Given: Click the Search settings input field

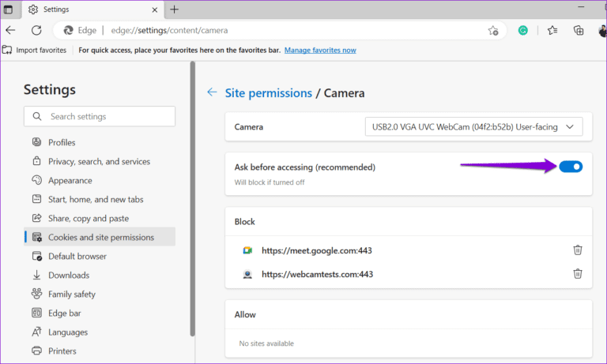Looking at the screenshot, I should [100, 116].
